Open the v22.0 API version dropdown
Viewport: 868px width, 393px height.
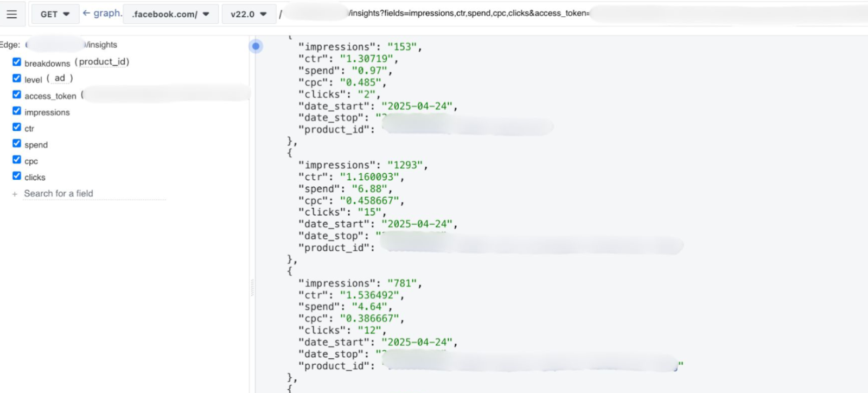point(248,14)
